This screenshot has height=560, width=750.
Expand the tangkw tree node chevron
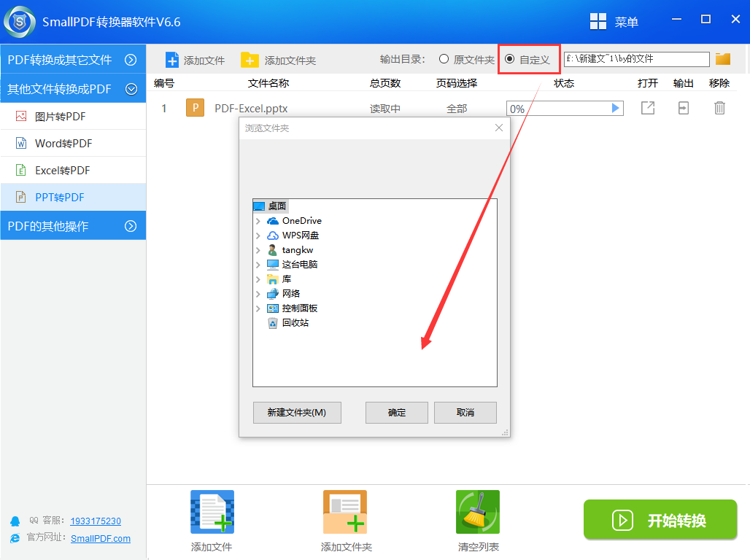point(258,250)
